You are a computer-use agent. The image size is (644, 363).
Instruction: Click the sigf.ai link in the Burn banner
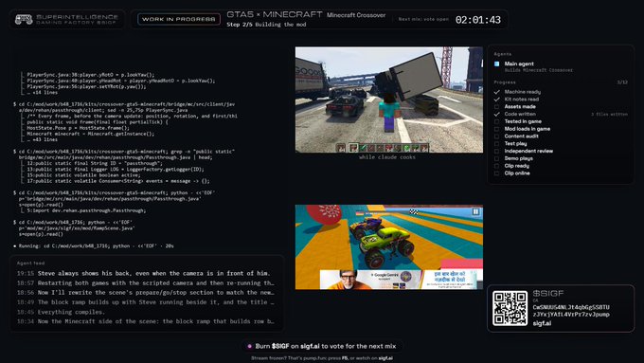310,346
